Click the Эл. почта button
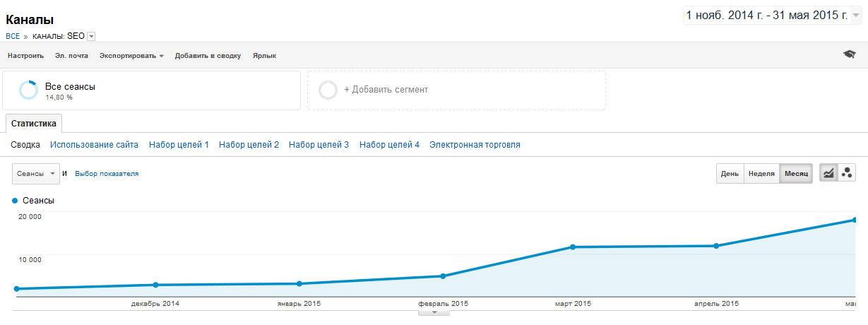Screen dimensions: 868x325 pos(71,55)
